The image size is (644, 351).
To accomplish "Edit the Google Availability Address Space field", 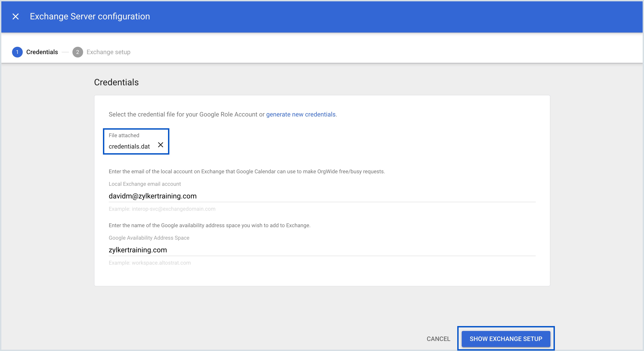I will pos(322,250).
